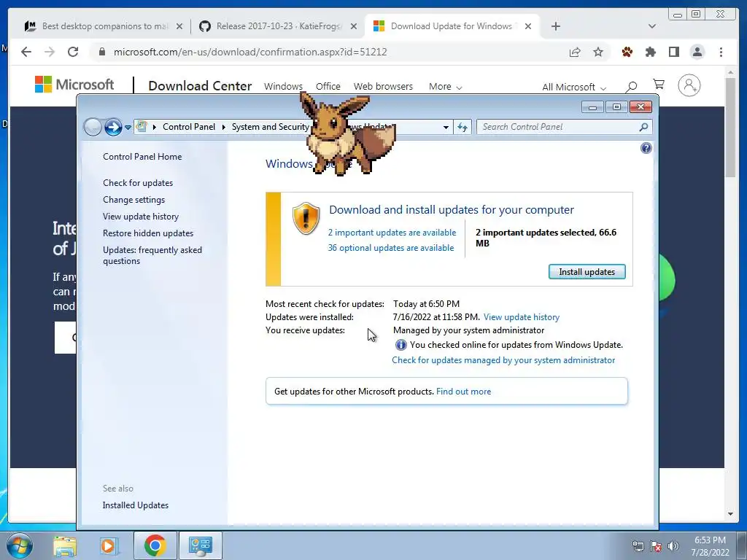Click the Microsoft logo on the webpage
The image size is (747, 560).
point(74,85)
